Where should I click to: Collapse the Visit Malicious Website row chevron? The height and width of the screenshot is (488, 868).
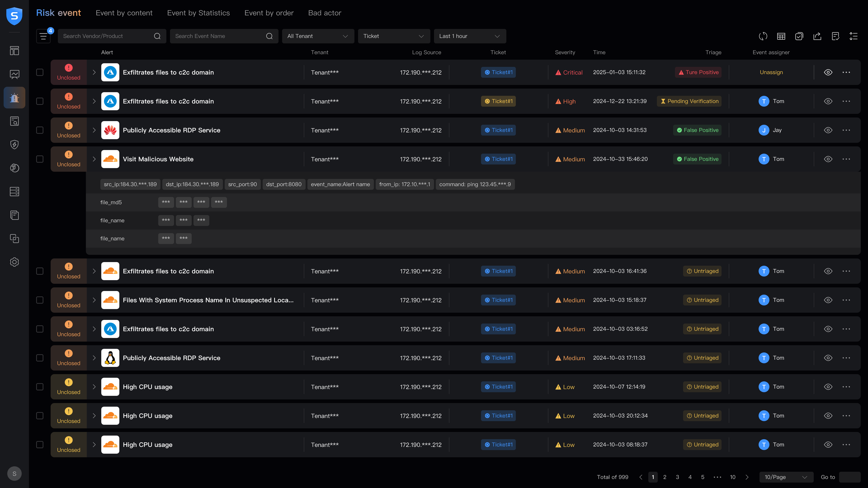[94, 159]
